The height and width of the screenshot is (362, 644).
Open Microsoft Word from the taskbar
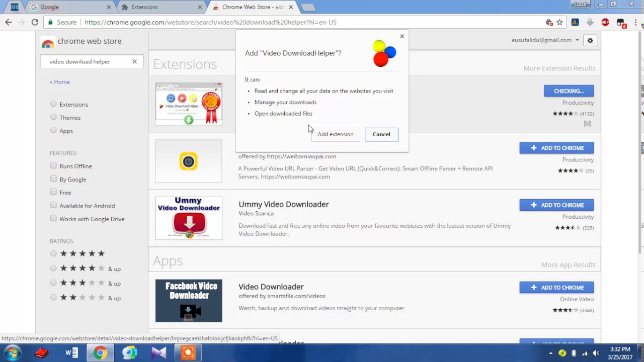click(71, 353)
